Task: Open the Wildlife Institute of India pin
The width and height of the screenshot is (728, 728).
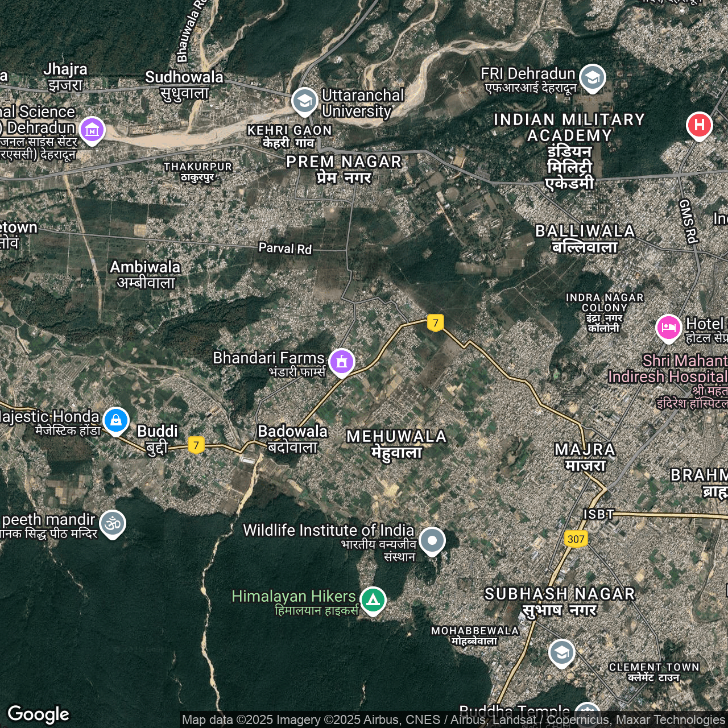Action: tap(432, 540)
